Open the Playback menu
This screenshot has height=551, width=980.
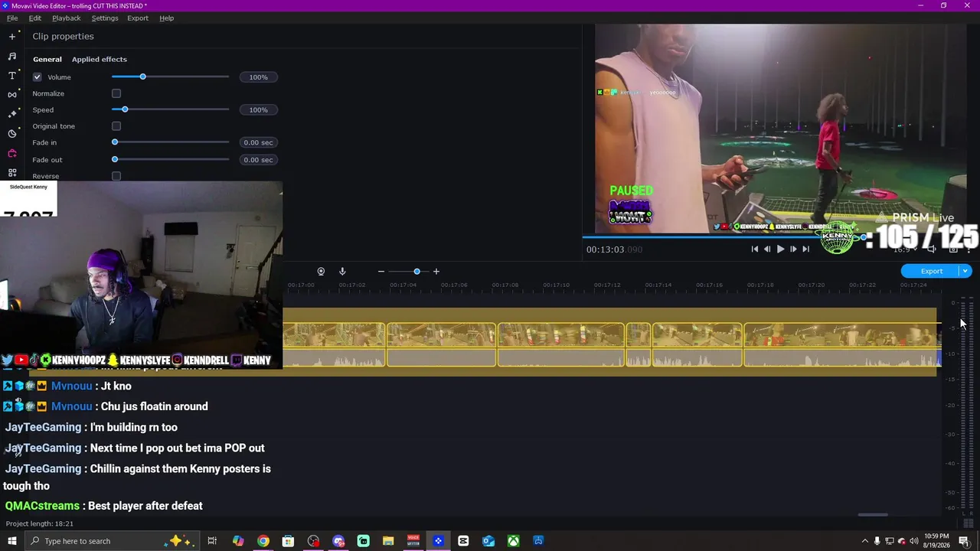pos(67,18)
